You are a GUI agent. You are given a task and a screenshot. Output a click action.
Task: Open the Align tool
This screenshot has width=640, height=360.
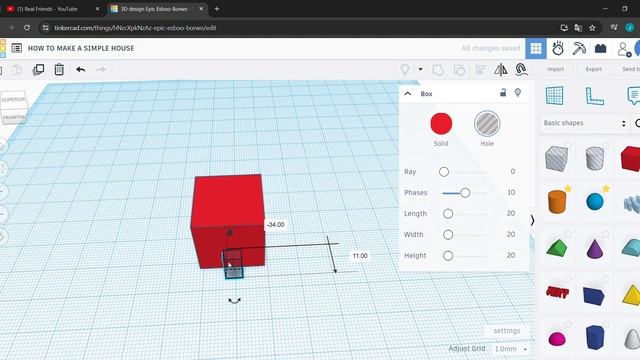[480, 70]
